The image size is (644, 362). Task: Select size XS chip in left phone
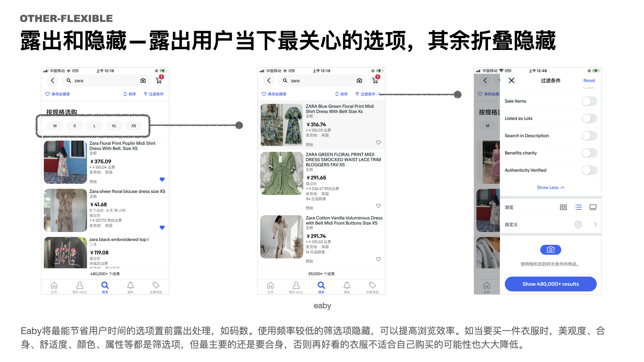[x=134, y=126]
